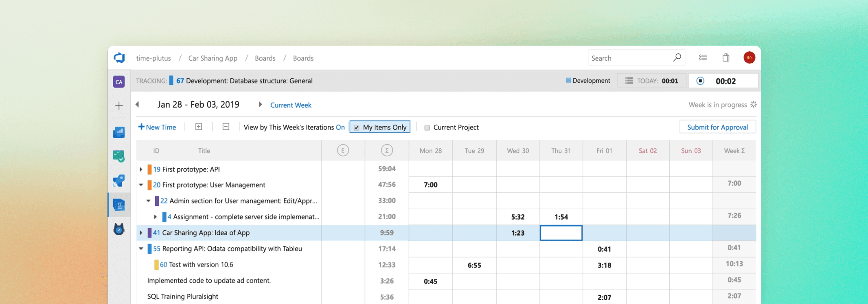
Task: Click the orange color bar of item 19
Action: point(149,169)
